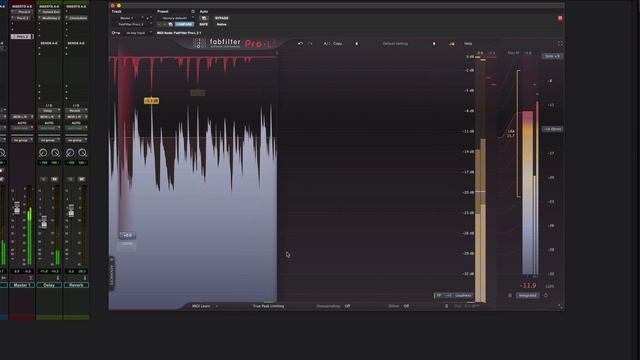This screenshot has height=360, width=640.
Task: Open the Dither Off selector
Action: pyautogui.click(x=399, y=306)
